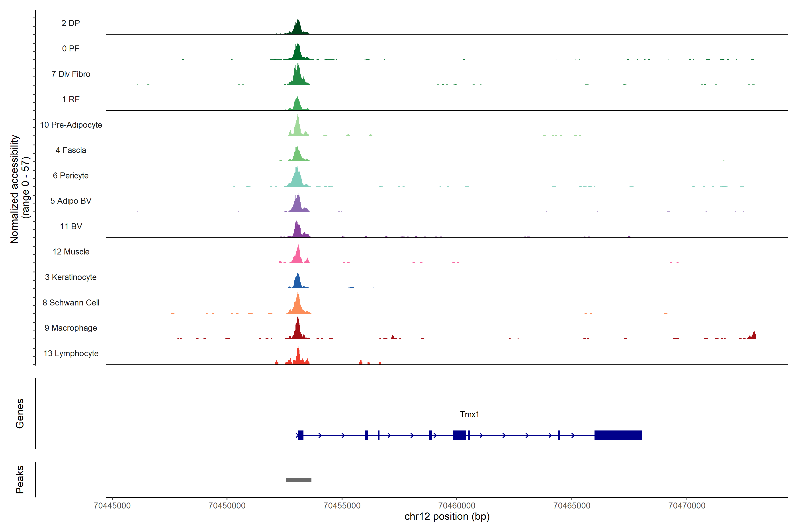The width and height of the screenshot is (798, 532).
Task: Click the first exon of the Tmx1 gene
Action: click(x=301, y=435)
